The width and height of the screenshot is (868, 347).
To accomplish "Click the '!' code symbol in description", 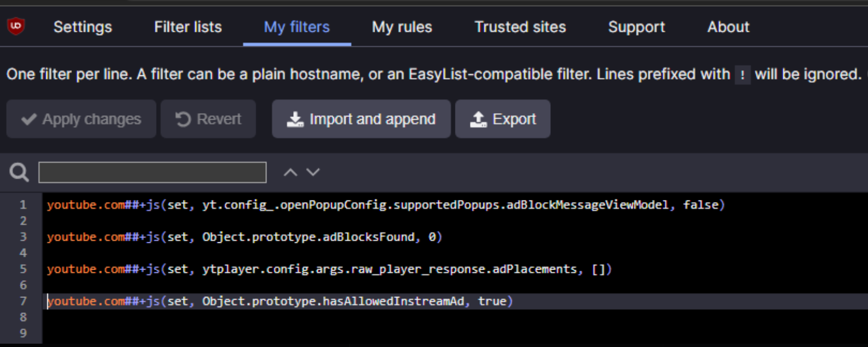I will (743, 75).
